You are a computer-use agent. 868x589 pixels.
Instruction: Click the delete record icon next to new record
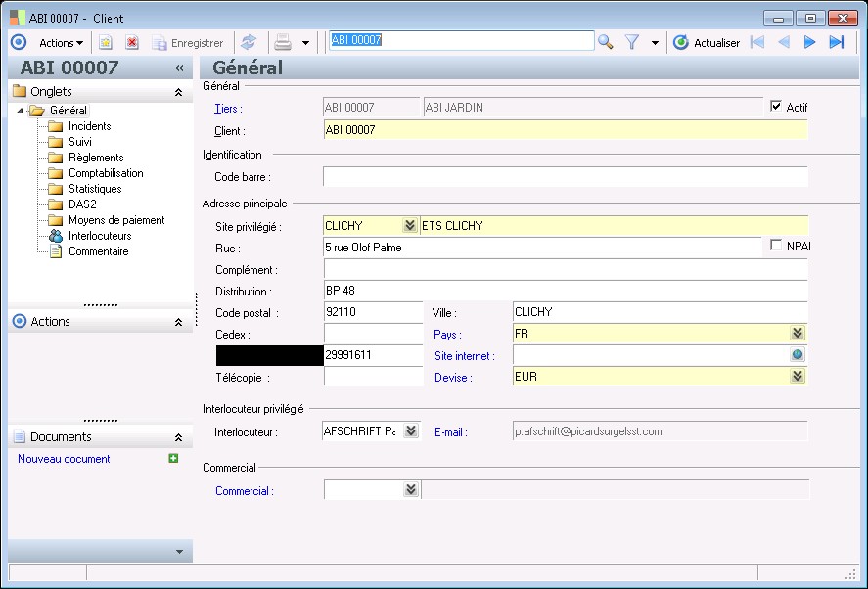[x=132, y=42]
